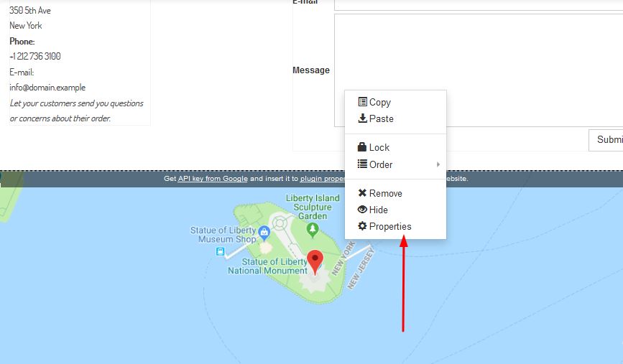623x364 pixels.
Task: Hide the element using the eye icon
Action: [362, 210]
